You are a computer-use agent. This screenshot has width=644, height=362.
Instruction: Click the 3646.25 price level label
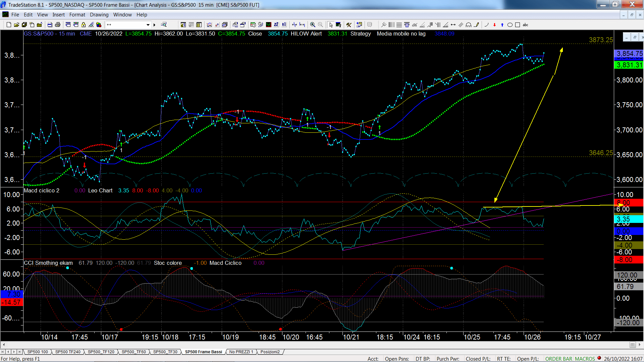pos(601,153)
